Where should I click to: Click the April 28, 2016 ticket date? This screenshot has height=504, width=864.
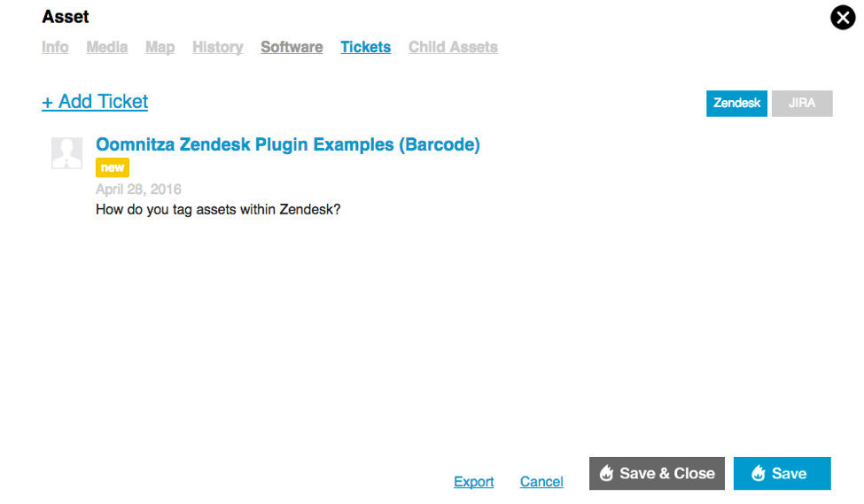[138, 190]
